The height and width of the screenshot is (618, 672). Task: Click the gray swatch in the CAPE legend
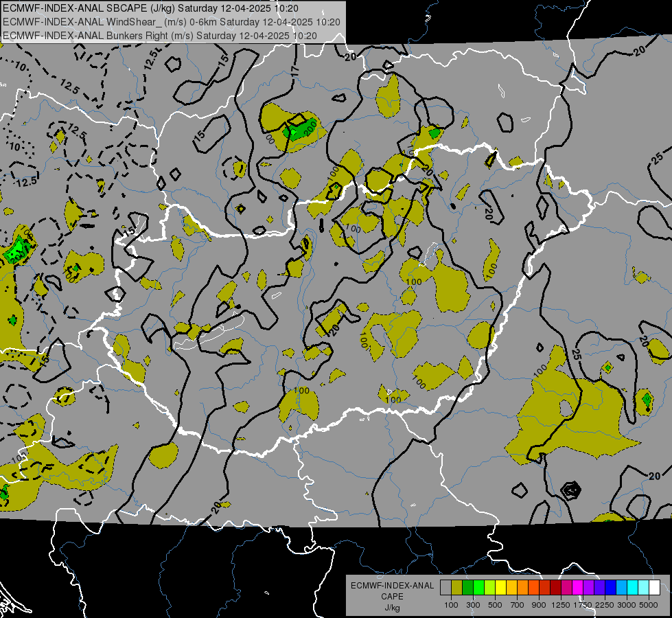coord(445,588)
